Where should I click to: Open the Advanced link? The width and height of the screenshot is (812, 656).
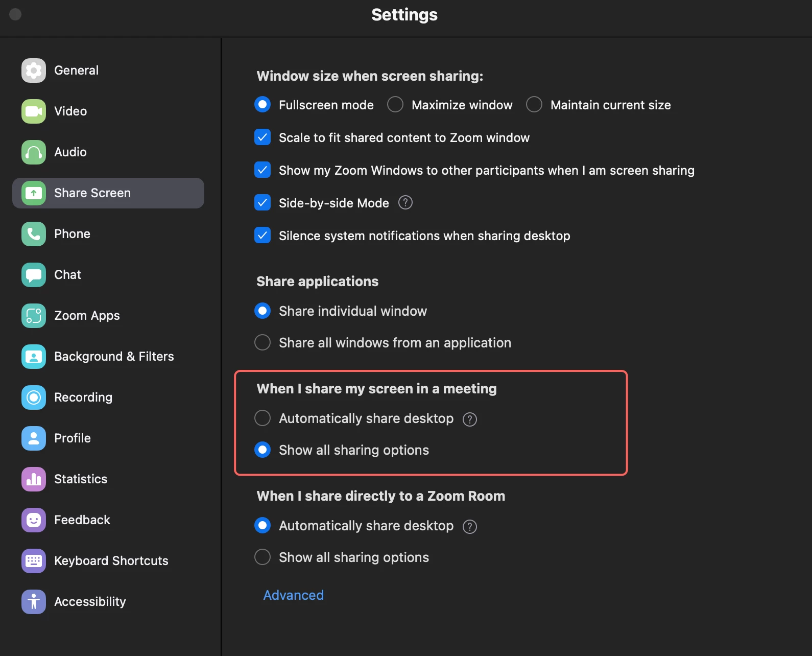(294, 595)
